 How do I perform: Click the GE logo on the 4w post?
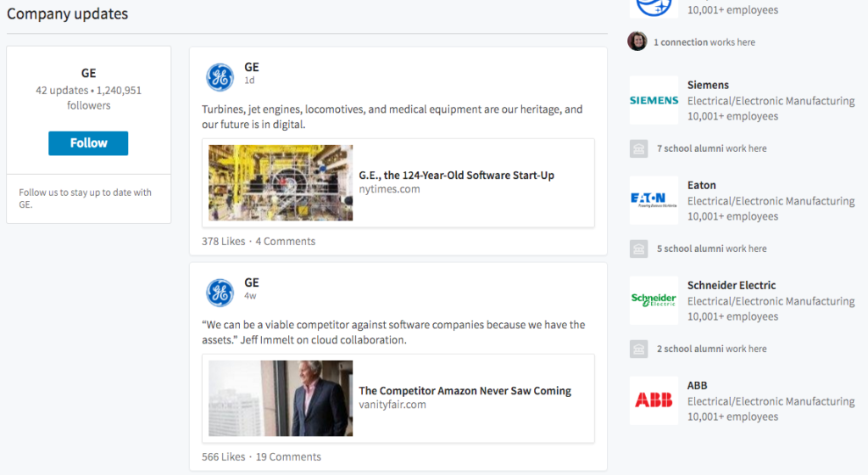tap(220, 293)
